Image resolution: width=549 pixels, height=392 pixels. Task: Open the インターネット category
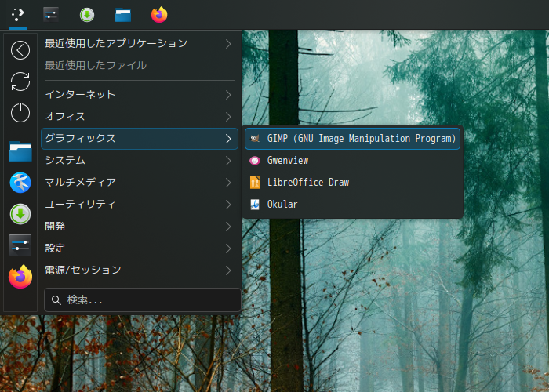[x=140, y=95]
